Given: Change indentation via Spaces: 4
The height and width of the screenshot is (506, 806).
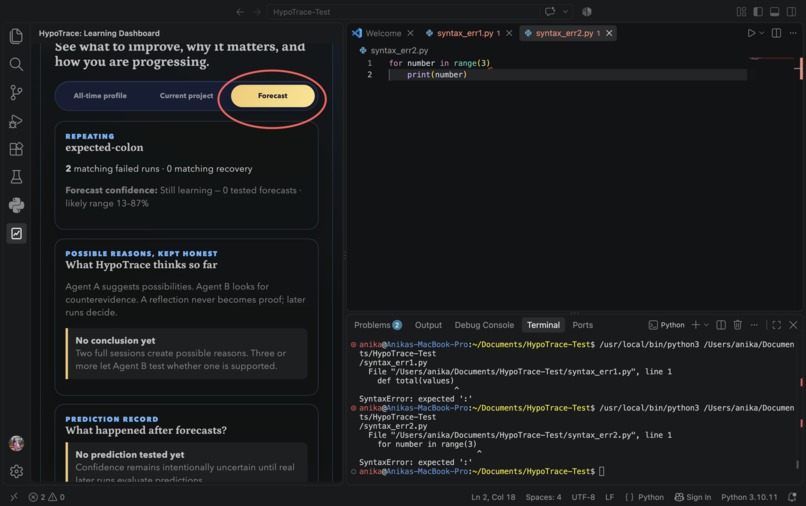Looking at the screenshot, I should point(543,497).
